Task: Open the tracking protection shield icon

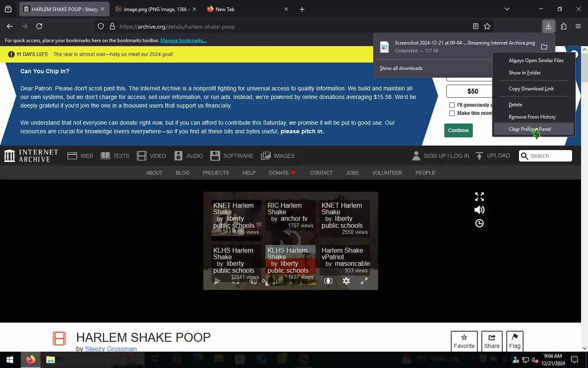Action: [x=101, y=27]
